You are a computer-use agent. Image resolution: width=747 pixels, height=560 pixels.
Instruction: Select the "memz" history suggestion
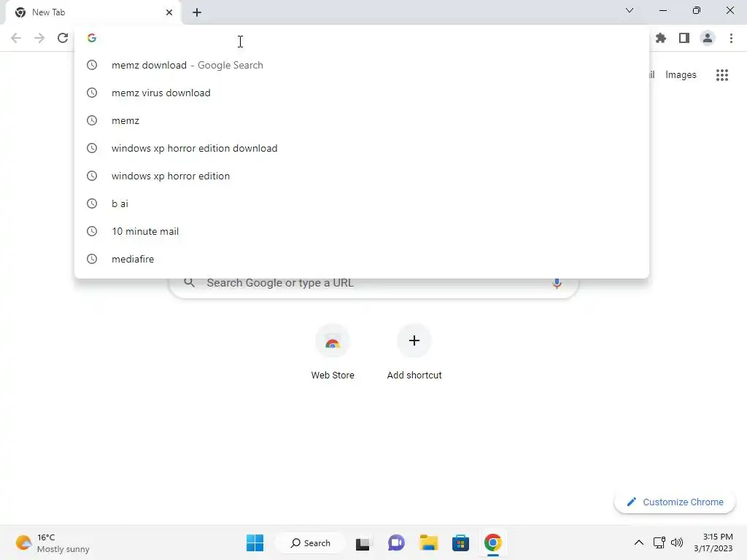(362, 120)
